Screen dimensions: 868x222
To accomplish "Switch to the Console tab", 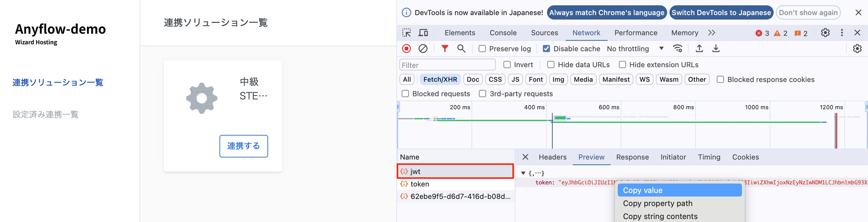I will 503,33.
